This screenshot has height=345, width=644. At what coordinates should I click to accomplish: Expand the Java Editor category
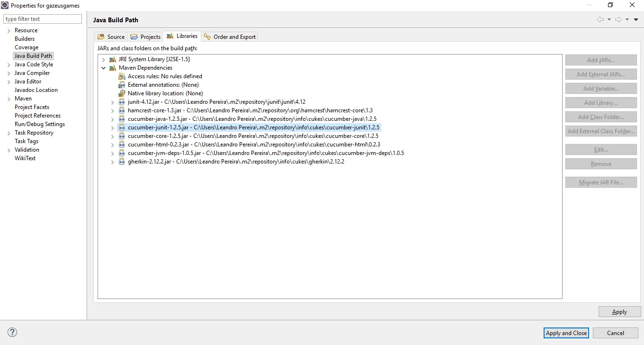click(x=9, y=82)
